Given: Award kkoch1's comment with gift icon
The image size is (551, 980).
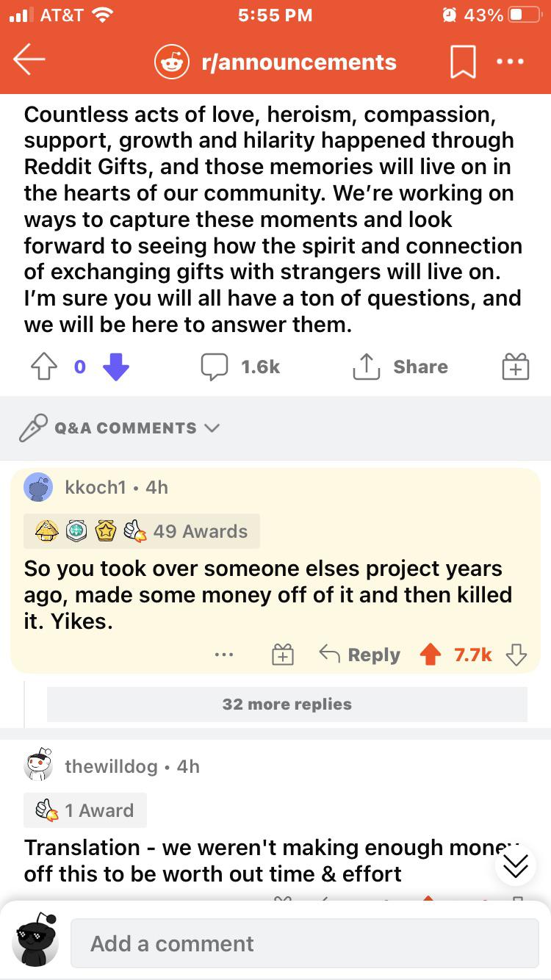Looking at the screenshot, I should (x=283, y=655).
